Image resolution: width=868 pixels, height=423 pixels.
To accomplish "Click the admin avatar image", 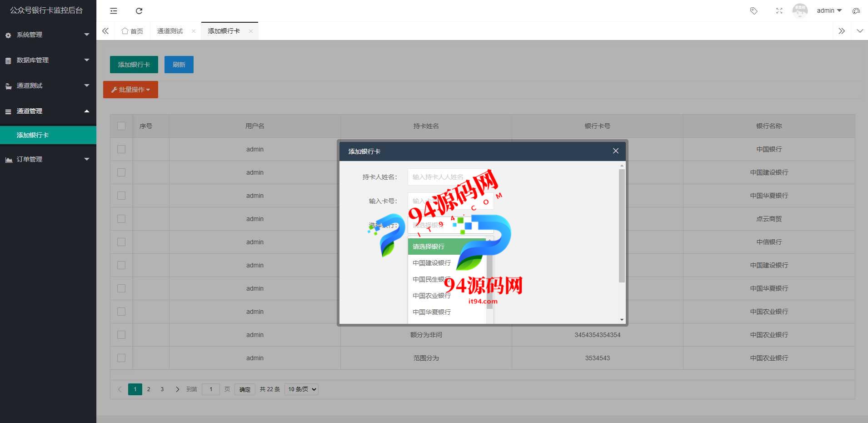I will [800, 10].
